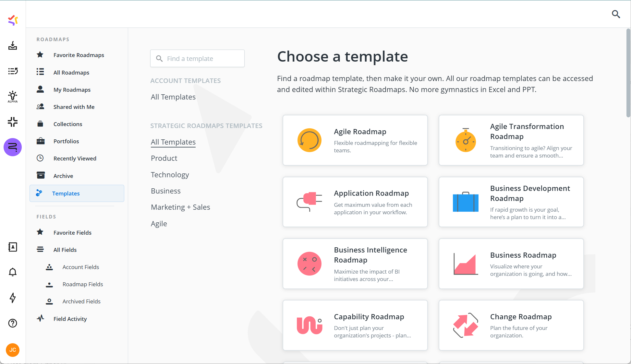
Task: Expand the Agile template category
Action: pyautogui.click(x=159, y=223)
